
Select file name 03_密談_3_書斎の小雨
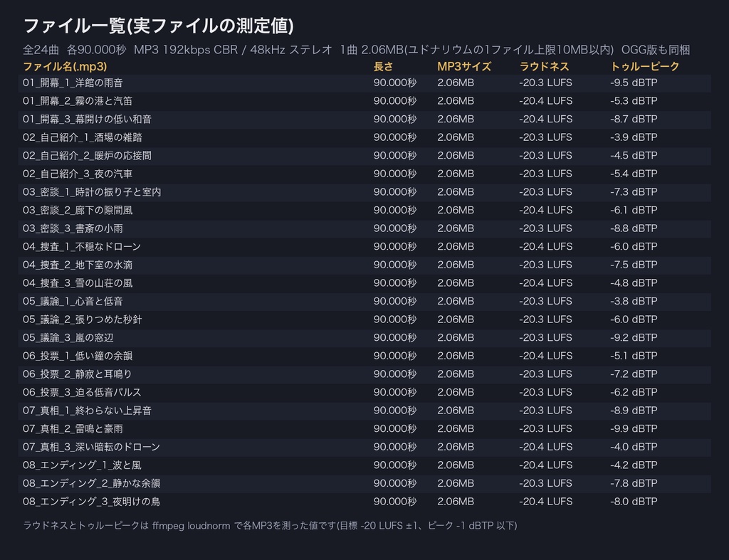73,228
